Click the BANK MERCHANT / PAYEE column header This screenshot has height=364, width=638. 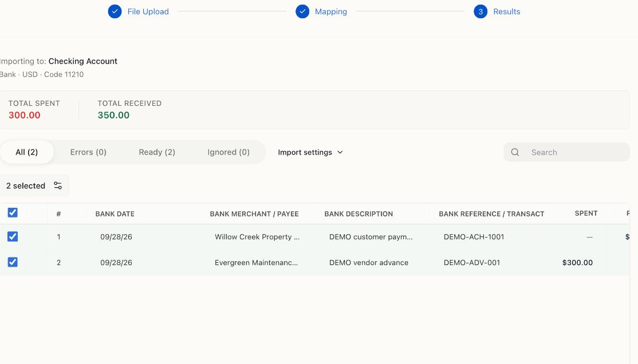(x=254, y=214)
